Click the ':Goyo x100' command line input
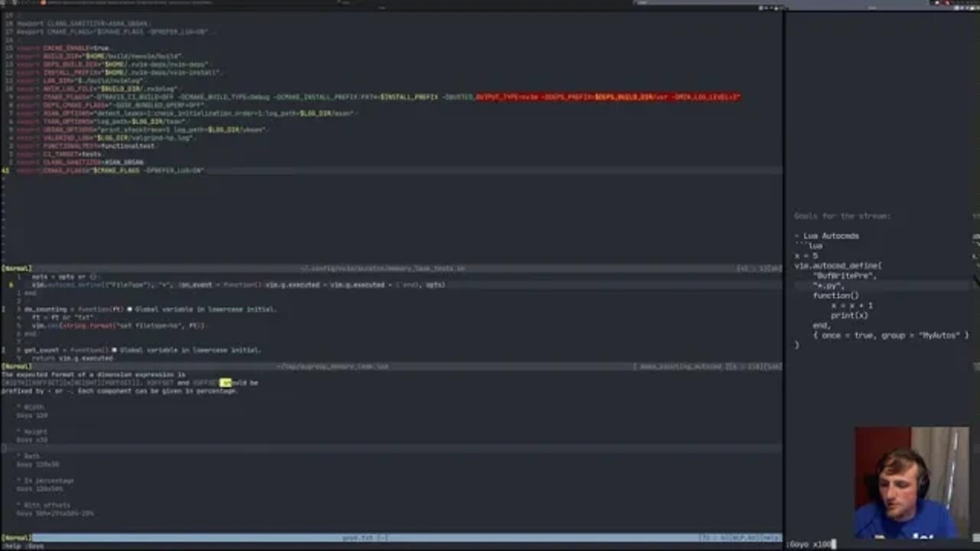The image size is (980, 551). coord(812,544)
